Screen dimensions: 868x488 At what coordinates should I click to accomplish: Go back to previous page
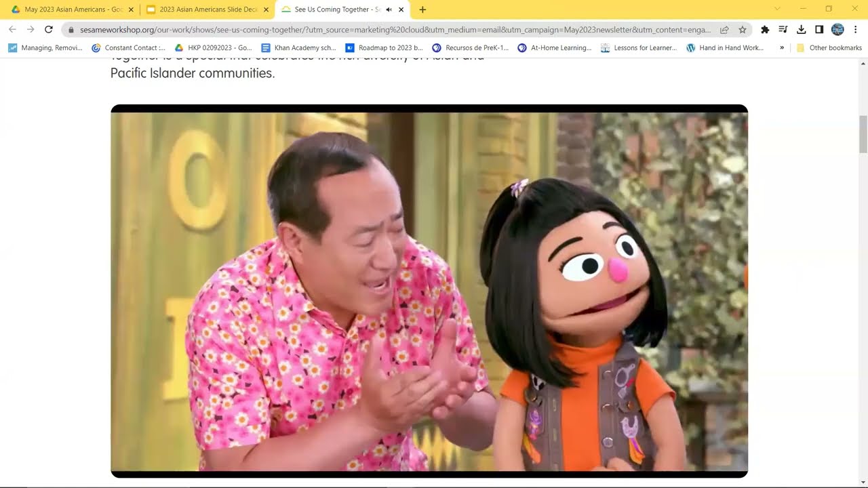click(12, 30)
